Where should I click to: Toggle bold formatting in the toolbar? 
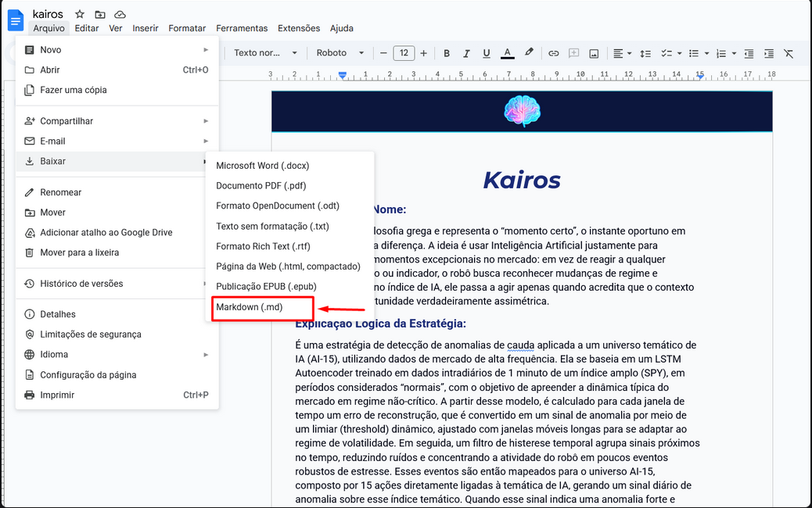[x=447, y=53]
